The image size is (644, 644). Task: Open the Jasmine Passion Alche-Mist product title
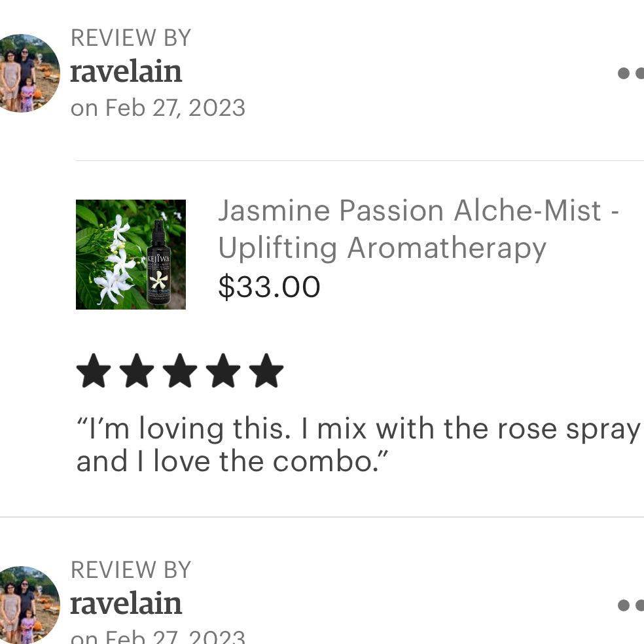point(418,229)
